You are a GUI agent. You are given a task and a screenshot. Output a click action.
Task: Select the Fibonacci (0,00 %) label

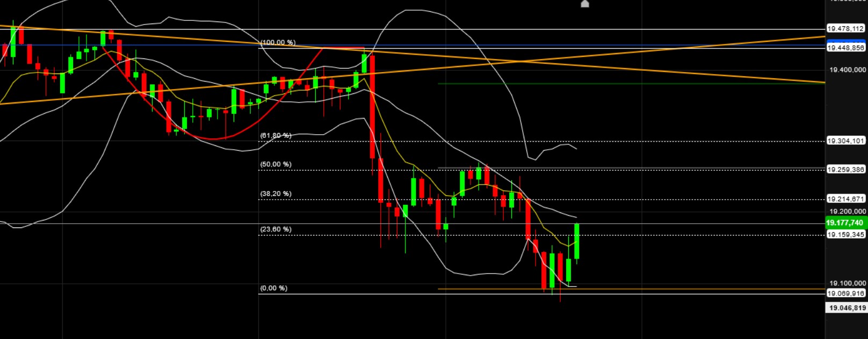tap(273, 288)
